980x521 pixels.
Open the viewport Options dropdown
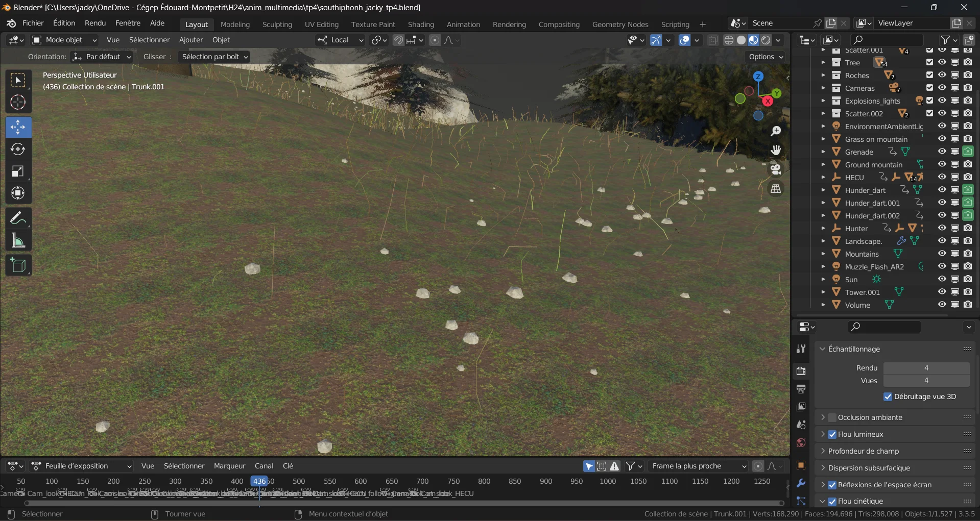tap(766, 57)
